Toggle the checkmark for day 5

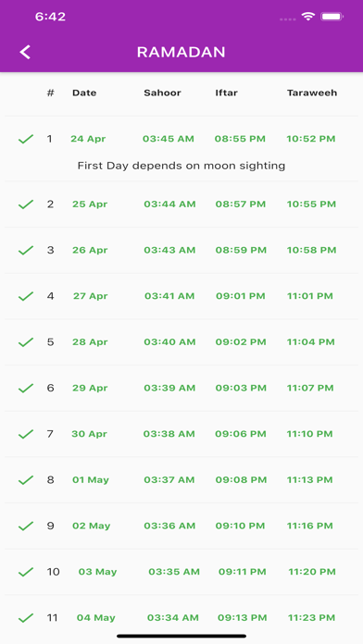pyautogui.click(x=26, y=342)
